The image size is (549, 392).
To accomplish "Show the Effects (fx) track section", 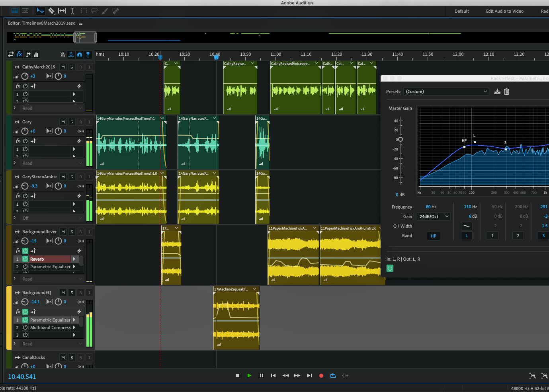I will (19, 55).
